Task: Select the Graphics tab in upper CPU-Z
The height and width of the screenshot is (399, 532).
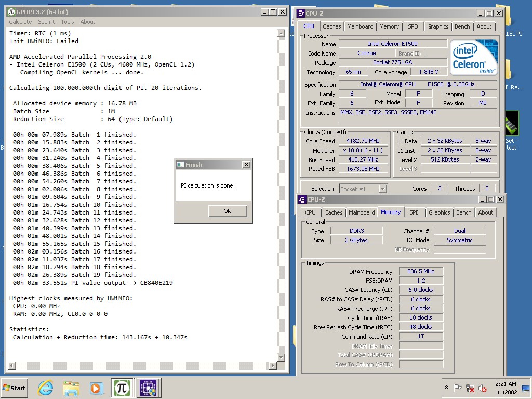Action: 437,26
